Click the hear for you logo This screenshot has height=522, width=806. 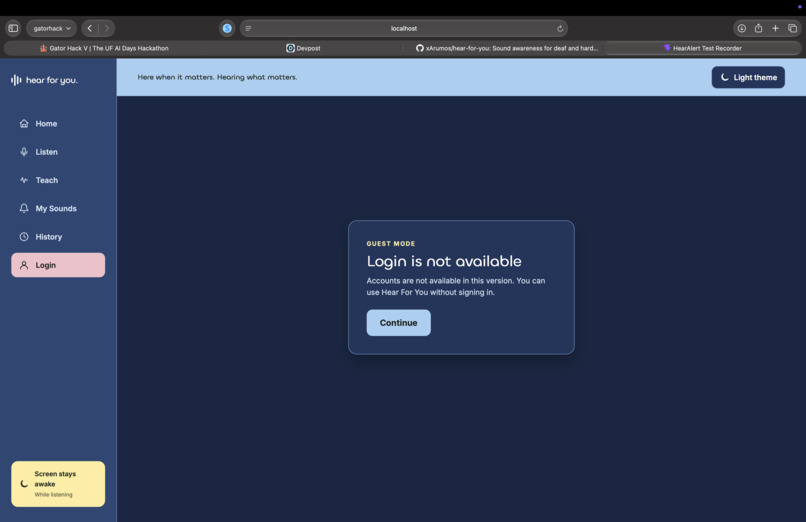point(44,80)
